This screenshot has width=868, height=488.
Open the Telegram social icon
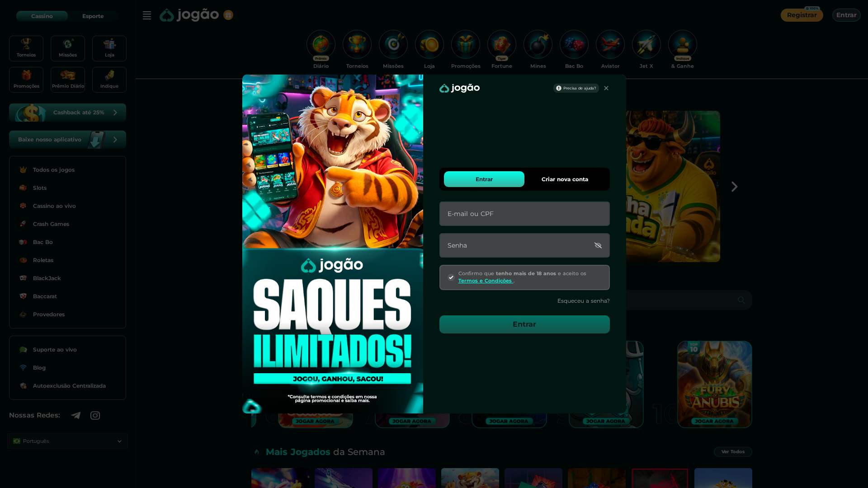pyautogui.click(x=76, y=415)
